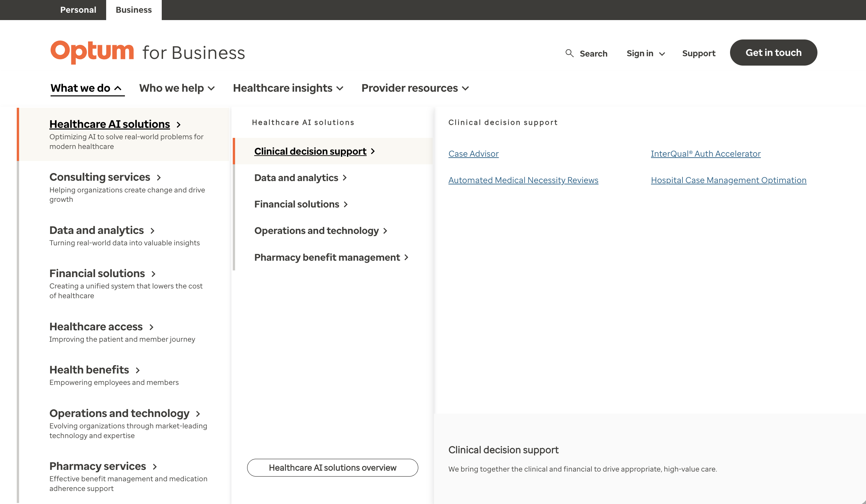Click the chevron beside Sign in

(x=662, y=54)
